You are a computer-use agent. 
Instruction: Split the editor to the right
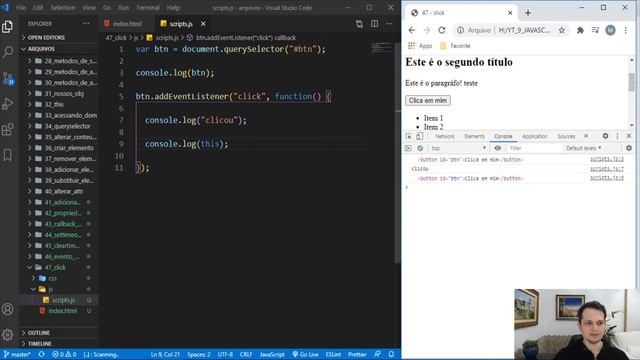374,24
